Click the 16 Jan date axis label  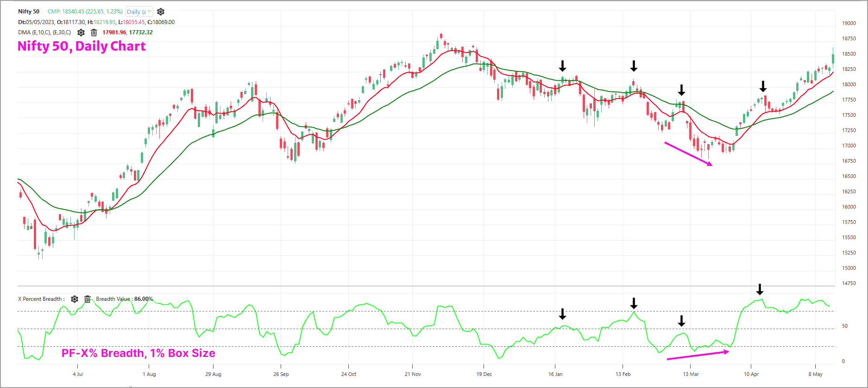pos(555,374)
